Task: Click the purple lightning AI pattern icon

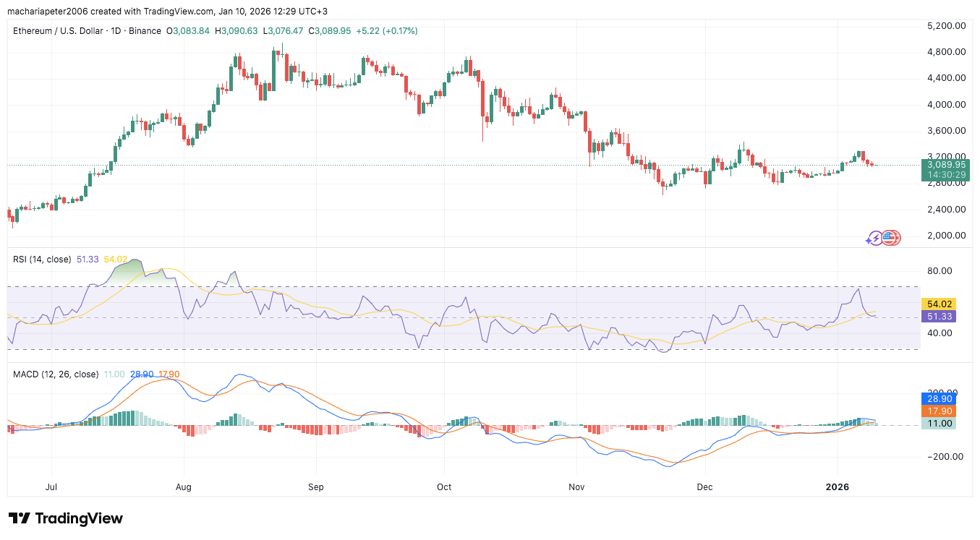Action: pos(875,238)
